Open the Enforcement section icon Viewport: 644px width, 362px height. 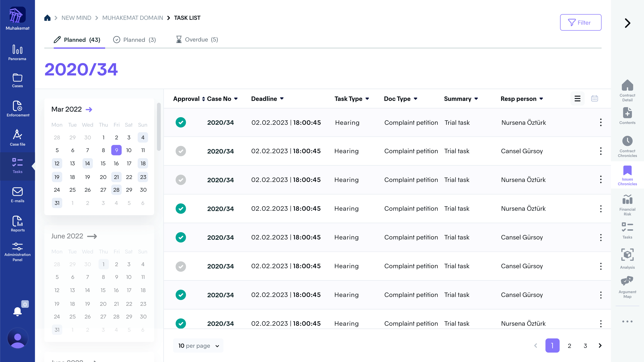17,108
